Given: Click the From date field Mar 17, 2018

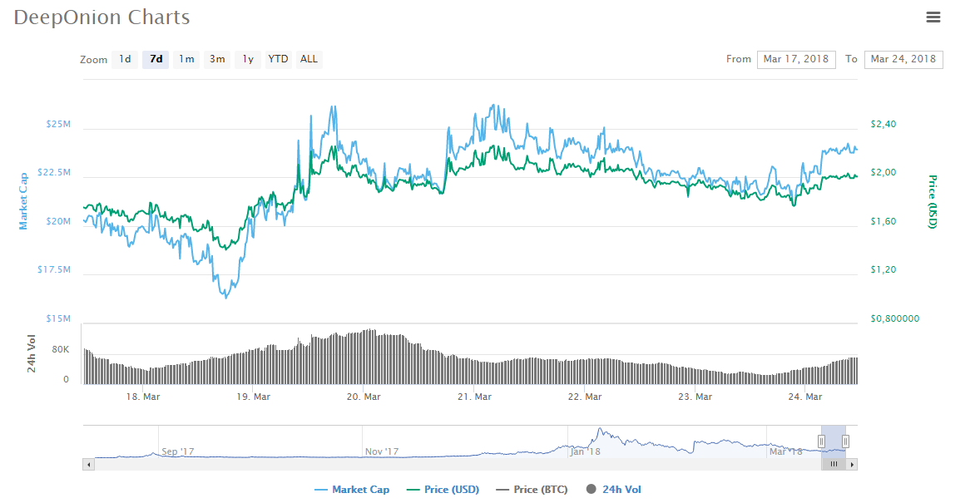Looking at the screenshot, I should (796, 59).
